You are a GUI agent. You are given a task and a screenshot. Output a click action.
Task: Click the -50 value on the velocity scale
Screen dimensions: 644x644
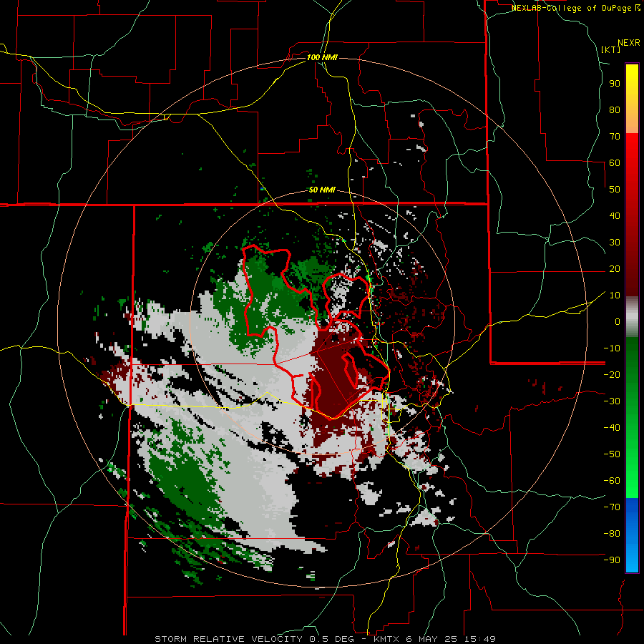pos(612,454)
